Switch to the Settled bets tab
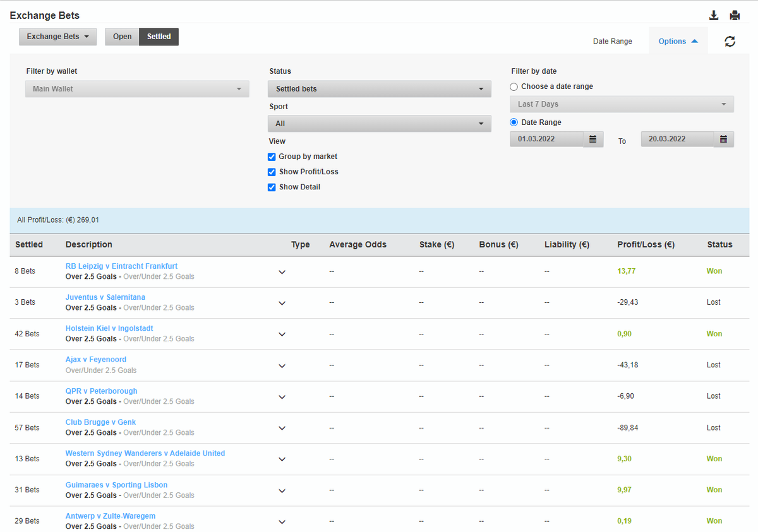Screen dimensions: 758x532 (x=159, y=37)
